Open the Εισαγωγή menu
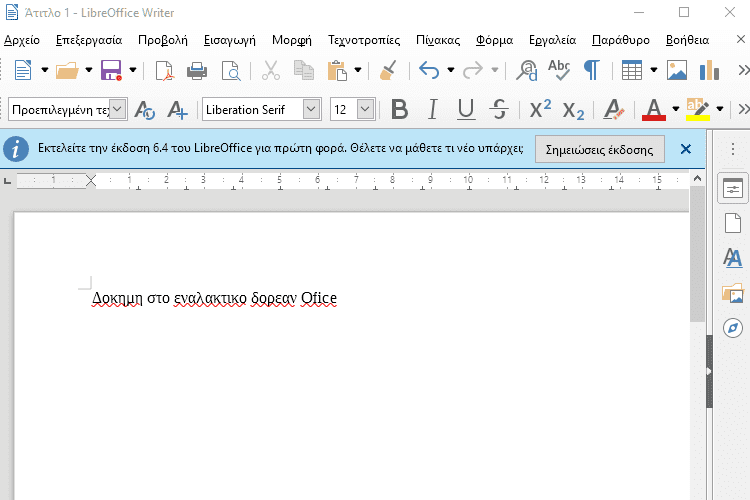 (x=230, y=40)
